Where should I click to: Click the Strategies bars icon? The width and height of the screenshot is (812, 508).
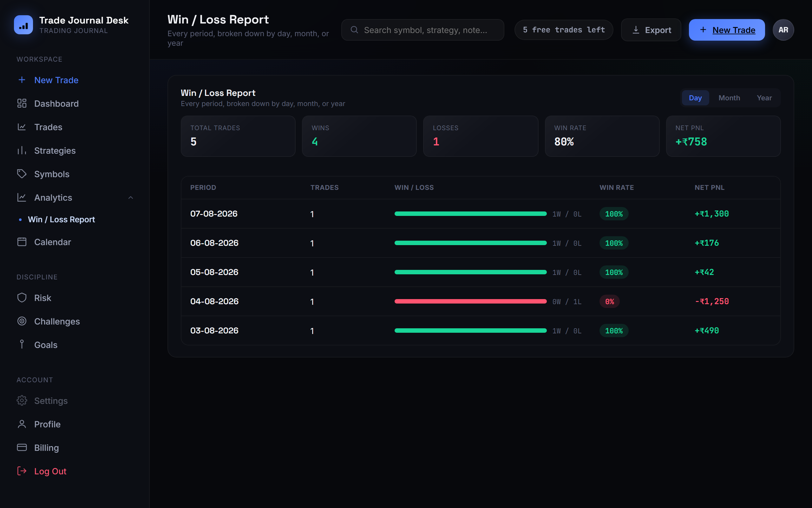(22, 150)
